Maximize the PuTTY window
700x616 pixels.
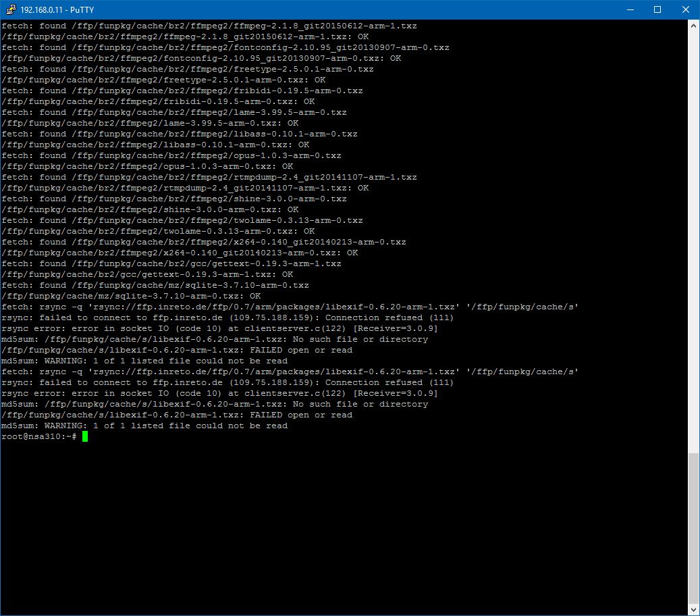click(x=657, y=9)
